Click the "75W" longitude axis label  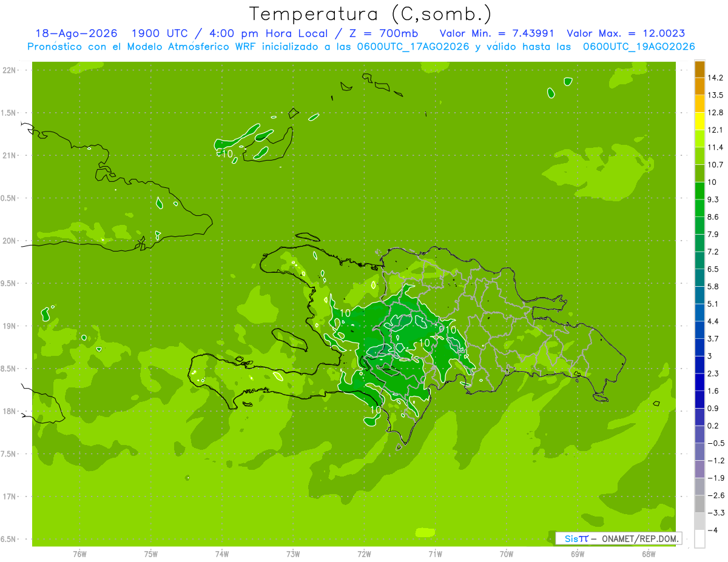(151, 554)
